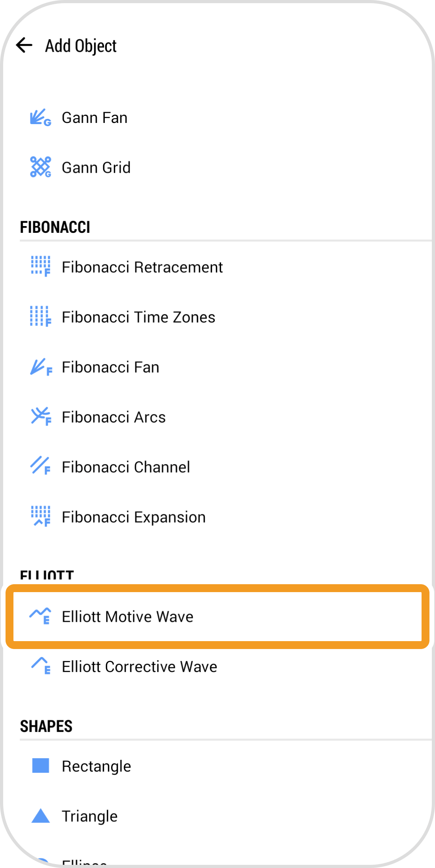435x868 pixels.
Task: Click the Elliott Motive Wave icon
Action: click(x=40, y=616)
